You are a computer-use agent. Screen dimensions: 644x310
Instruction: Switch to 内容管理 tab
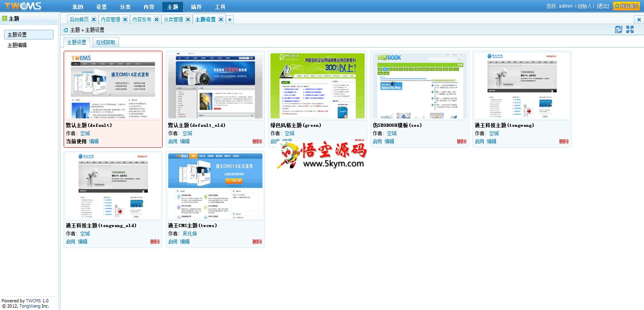pos(110,19)
